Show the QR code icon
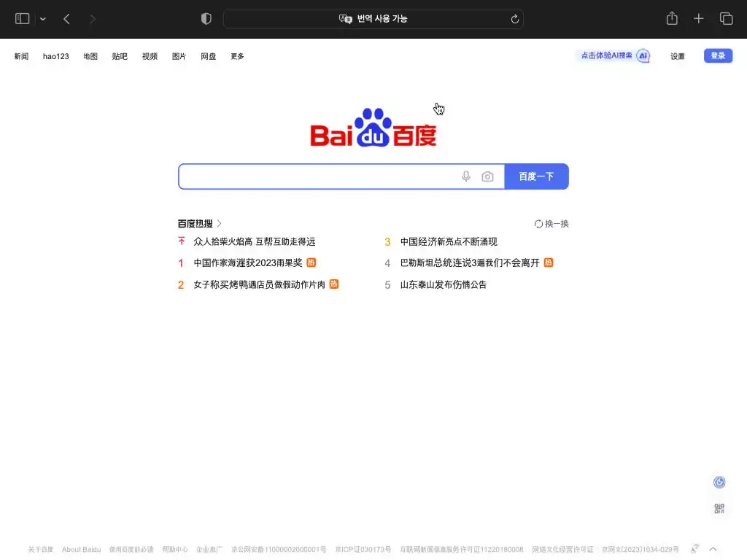 719,508
